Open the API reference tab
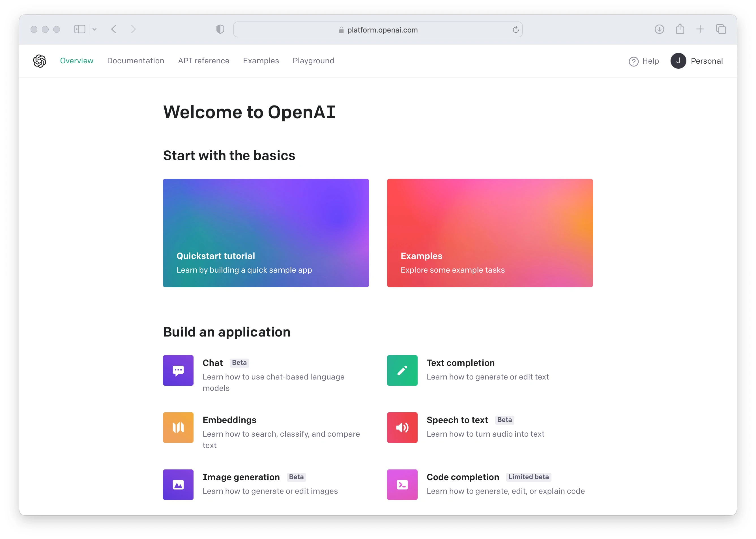Image resolution: width=756 pixels, height=539 pixels. pyautogui.click(x=203, y=61)
